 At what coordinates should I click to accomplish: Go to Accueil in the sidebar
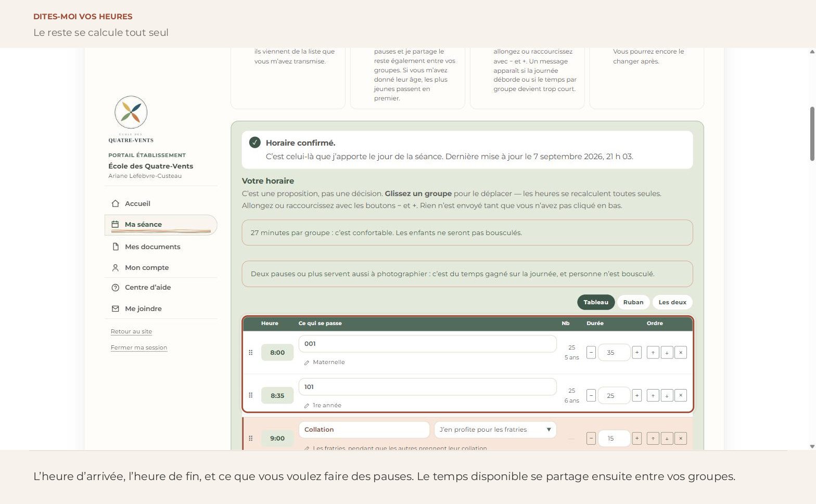pyautogui.click(x=161, y=203)
